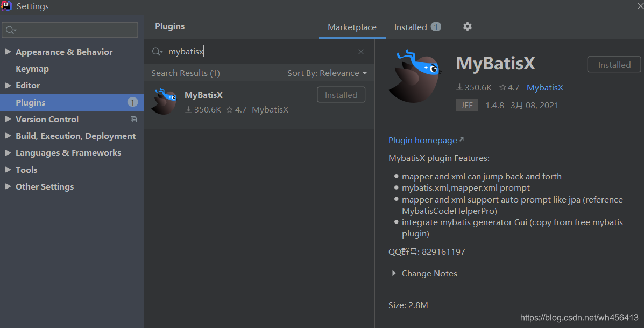Image resolution: width=644 pixels, height=328 pixels.
Task: Click the download count icon in plugin details
Action: click(459, 88)
